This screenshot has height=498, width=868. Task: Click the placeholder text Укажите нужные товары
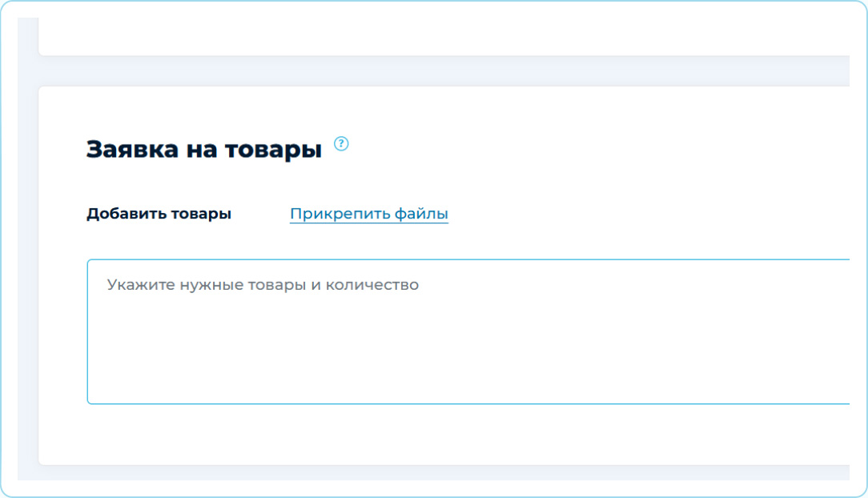point(200,285)
